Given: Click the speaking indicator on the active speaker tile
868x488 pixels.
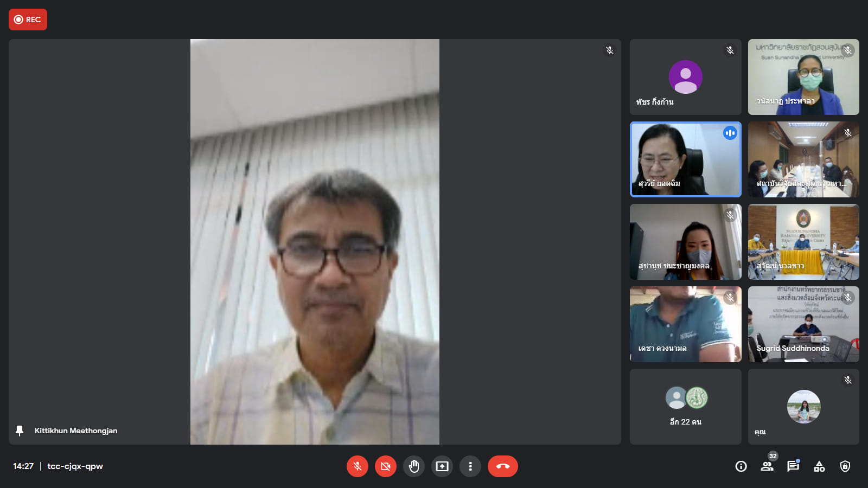Looking at the screenshot, I should click(x=730, y=133).
